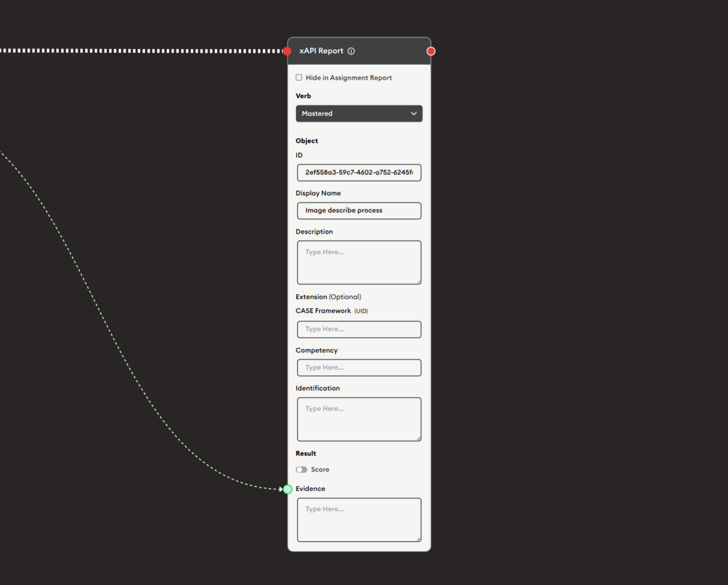This screenshot has width=728, height=585.
Task: Click the Identification text area
Action: pyautogui.click(x=359, y=419)
